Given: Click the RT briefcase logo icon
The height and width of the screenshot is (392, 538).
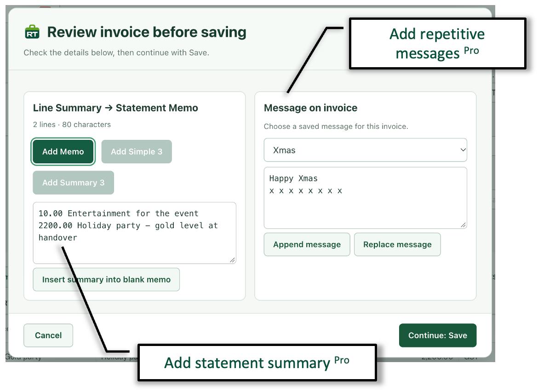Looking at the screenshot, I should pyautogui.click(x=32, y=32).
